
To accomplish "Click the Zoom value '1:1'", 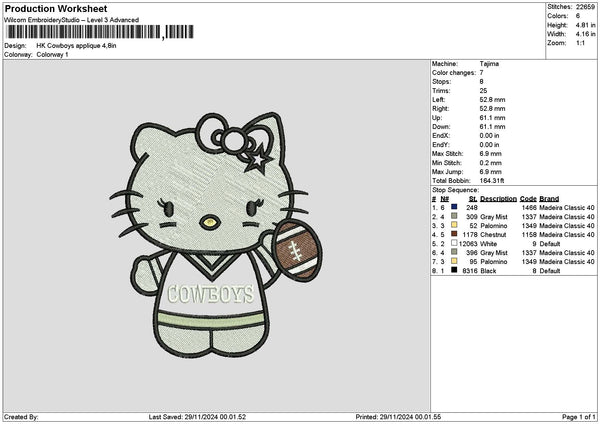I will point(580,43).
